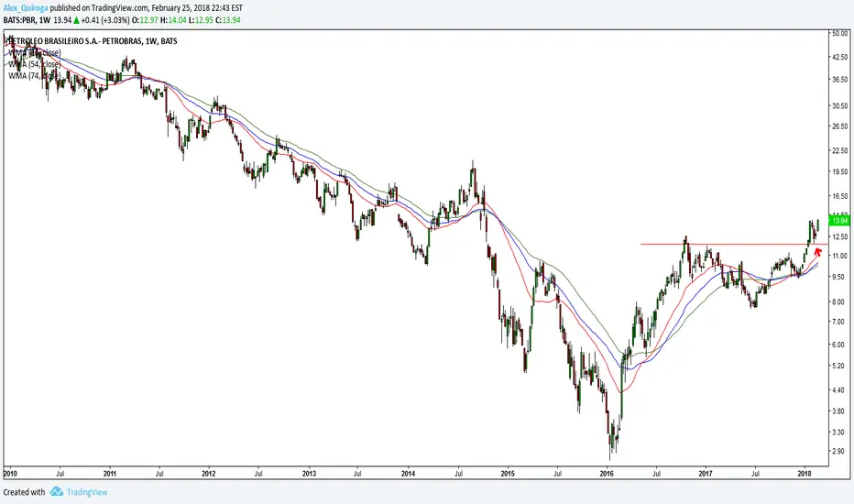The image size is (854, 504).
Task: Click the 36.50 price axis label
Action: (840, 79)
